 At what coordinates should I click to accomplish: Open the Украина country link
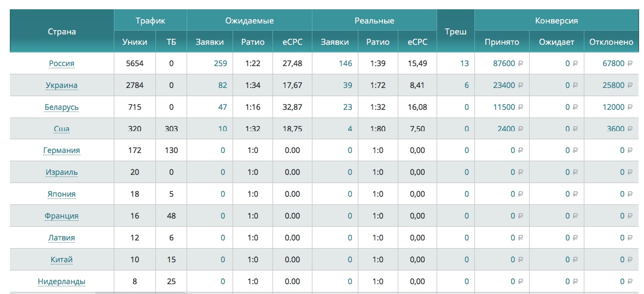pyautogui.click(x=62, y=85)
